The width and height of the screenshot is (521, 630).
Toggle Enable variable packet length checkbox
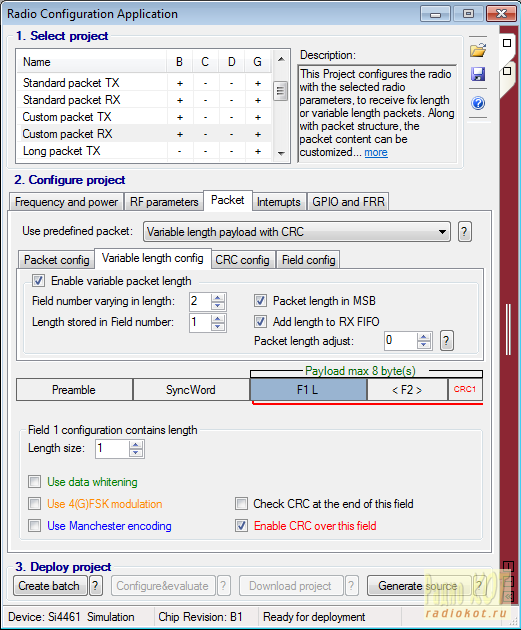point(38,280)
